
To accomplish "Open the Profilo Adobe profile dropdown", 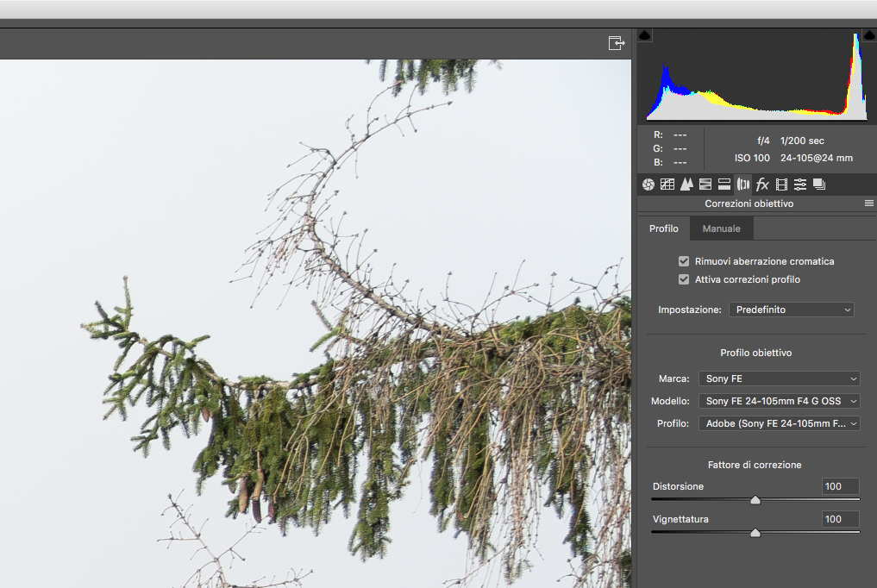I will click(779, 423).
